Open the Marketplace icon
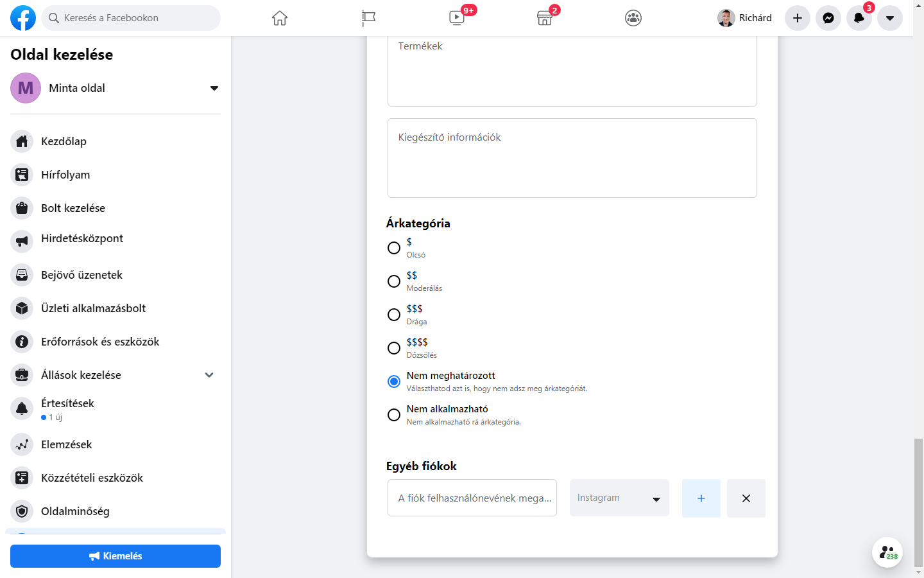 (x=545, y=18)
